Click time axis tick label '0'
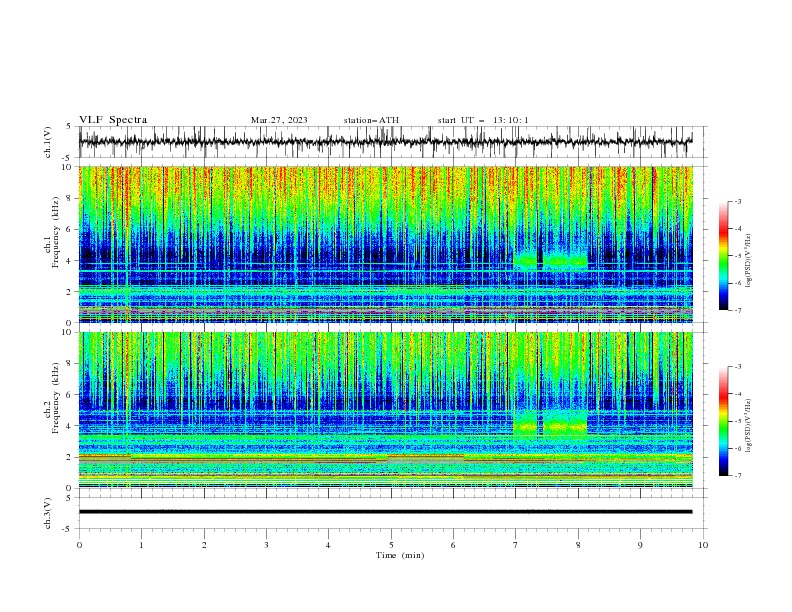792x612 pixels. click(79, 545)
